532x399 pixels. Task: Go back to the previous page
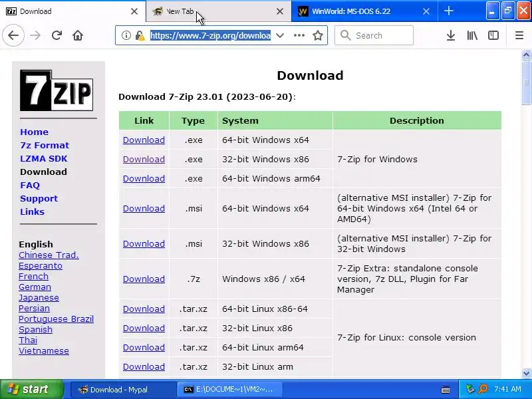pyautogui.click(x=13, y=35)
